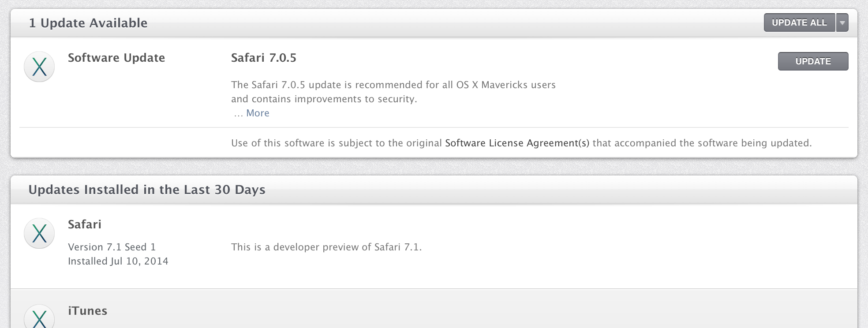The image size is (868, 328).
Task: Select the iTunes entry name
Action: point(87,311)
